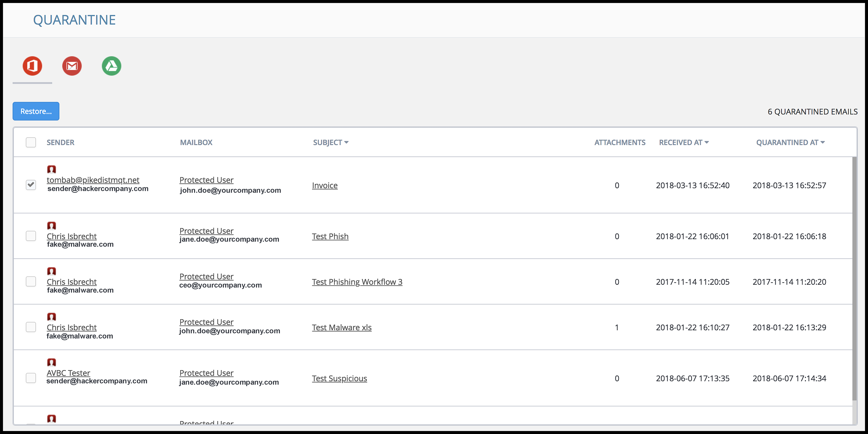Toggle the select-all checkbox in table header

point(31,142)
